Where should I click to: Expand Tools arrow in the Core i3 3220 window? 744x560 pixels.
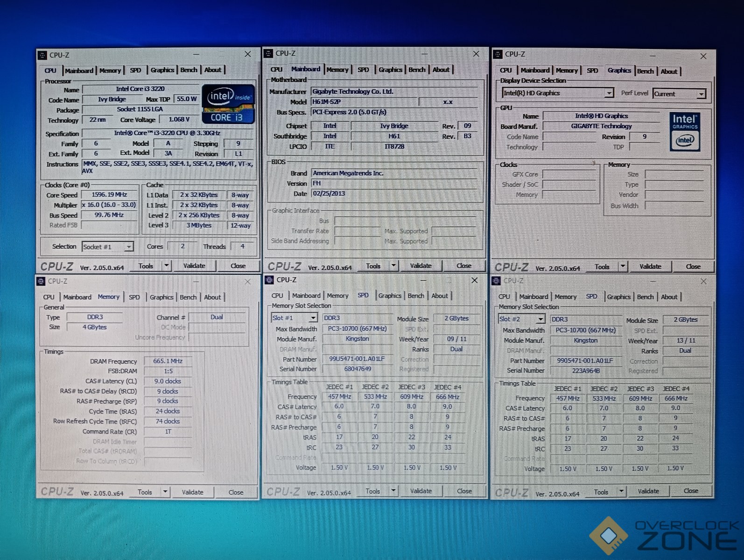(x=167, y=266)
